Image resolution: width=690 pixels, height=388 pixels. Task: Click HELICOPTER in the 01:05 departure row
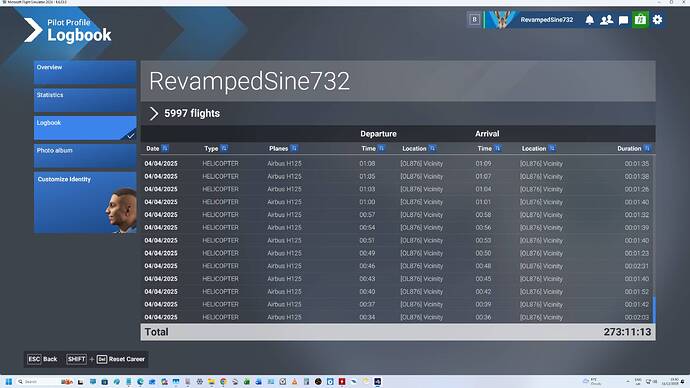(220, 176)
